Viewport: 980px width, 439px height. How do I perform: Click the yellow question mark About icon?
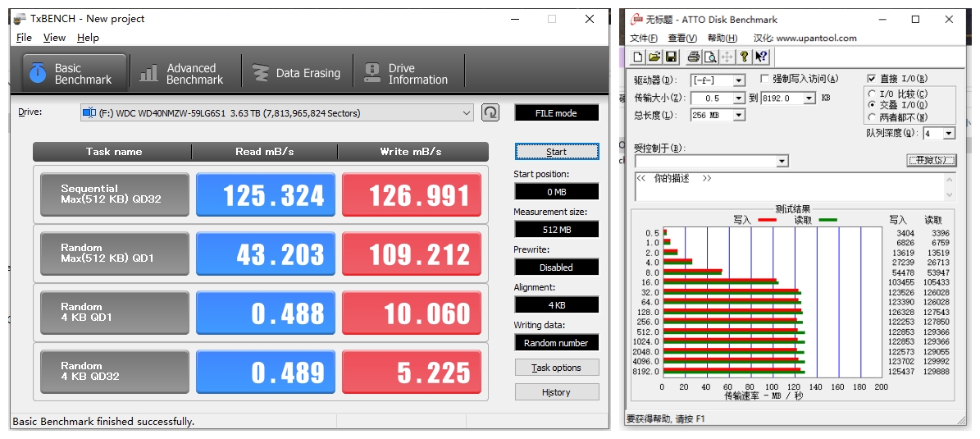pyautogui.click(x=745, y=57)
